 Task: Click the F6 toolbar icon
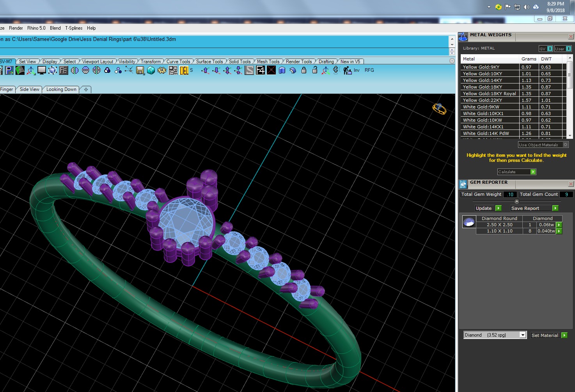pyautogui.click(x=64, y=70)
